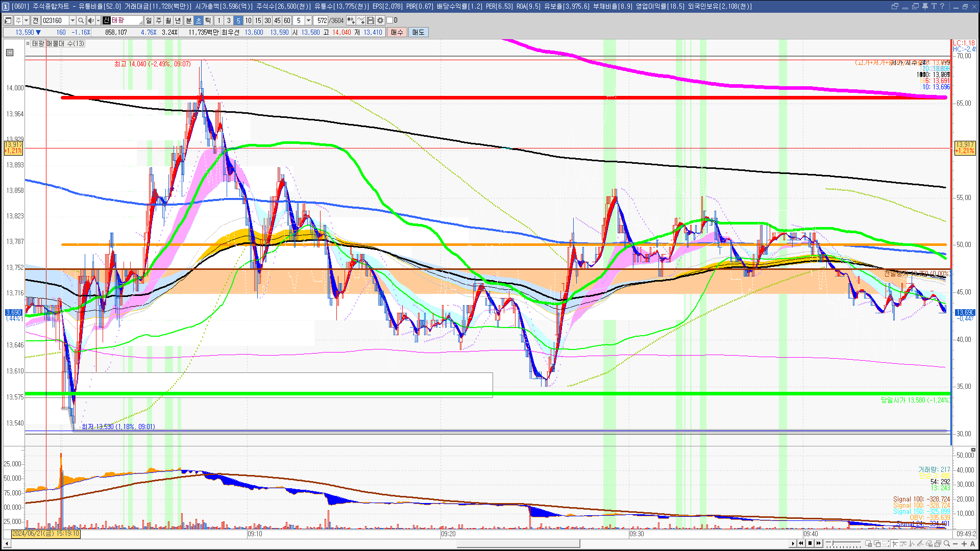This screenshot has width=980, height=551.
Task: Expand the 주 type dropdown arrow
Action: 26,20
